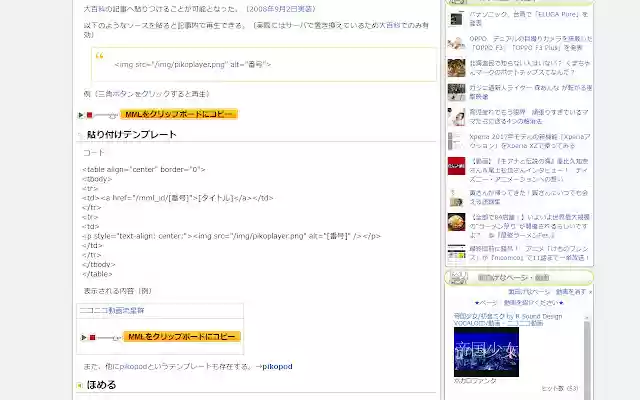Click the 2008年9月2日 implementation date text
The width and height of the screenshot is (640, 400).
(x=281, y=9)
